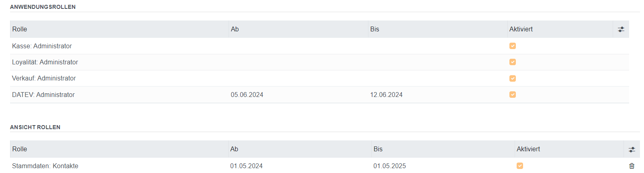
Task: Sort Ansicht Rollen table by Rolle header
Action: [x=20, y=149]
